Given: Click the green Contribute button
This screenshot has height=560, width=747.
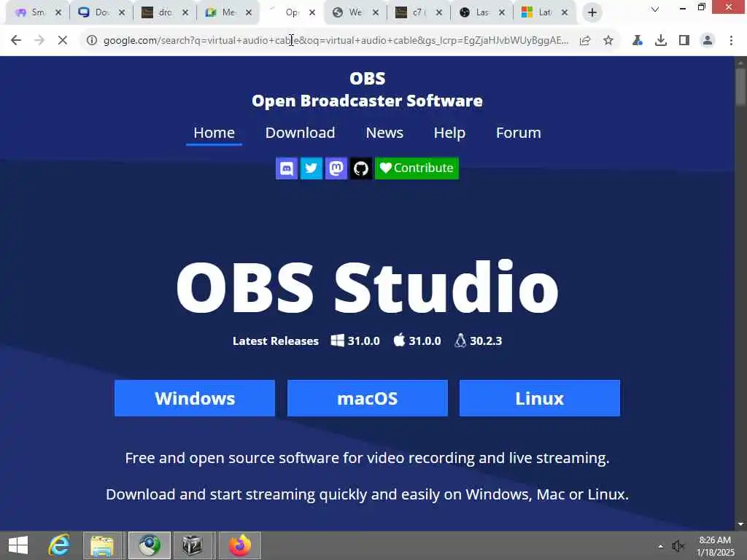Looking at the screenshot, I should [417, 168].
